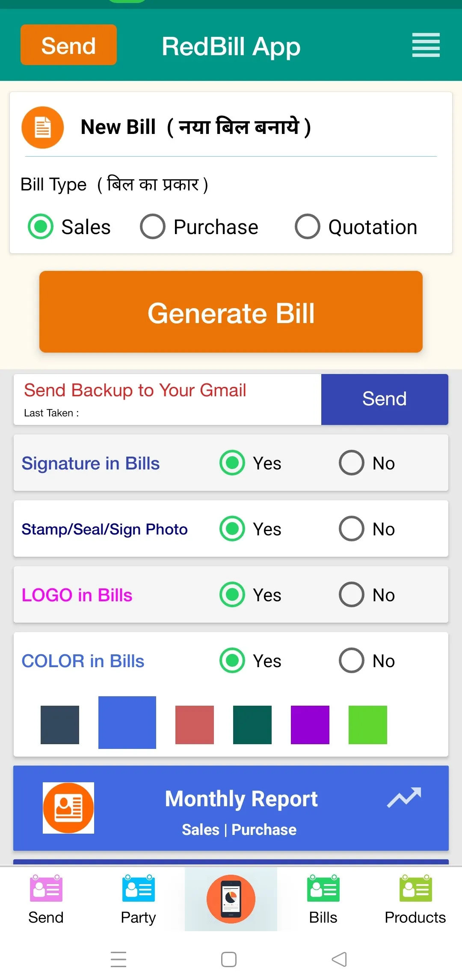Tap the trending arrow icon on Monthly Report

point(404,797)
